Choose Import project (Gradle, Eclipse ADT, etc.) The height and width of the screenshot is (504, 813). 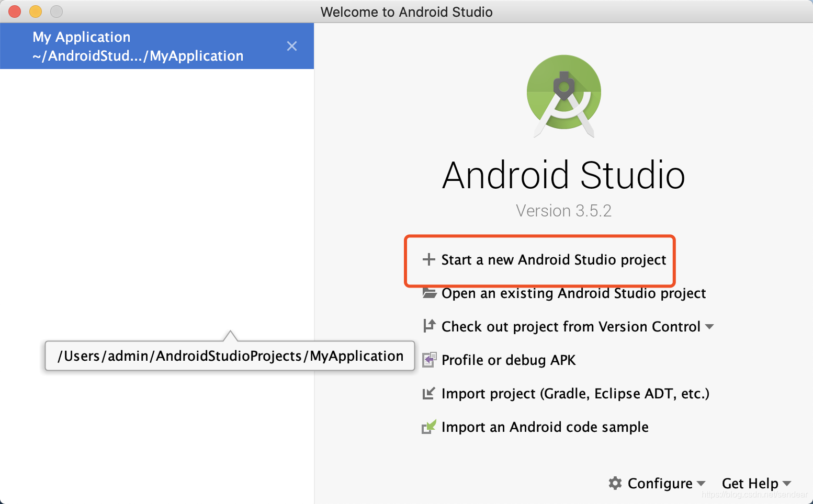(x=575, y=394)
